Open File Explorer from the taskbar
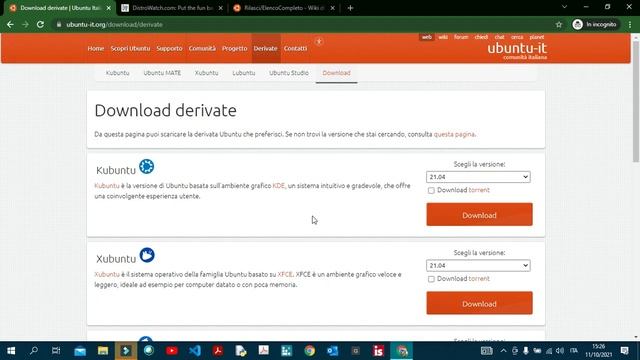Screen dimensions: 640x360 tap(103, 351)
